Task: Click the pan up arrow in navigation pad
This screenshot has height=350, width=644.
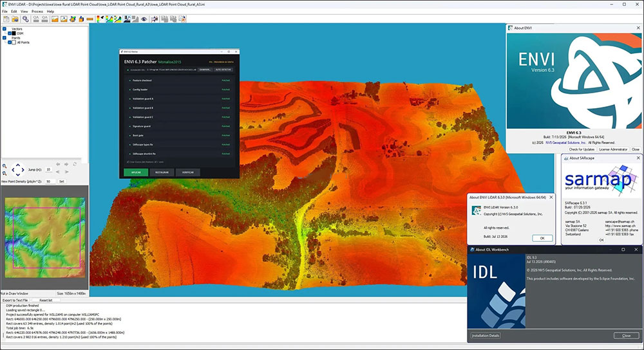Action: click(x=18, y=165)
